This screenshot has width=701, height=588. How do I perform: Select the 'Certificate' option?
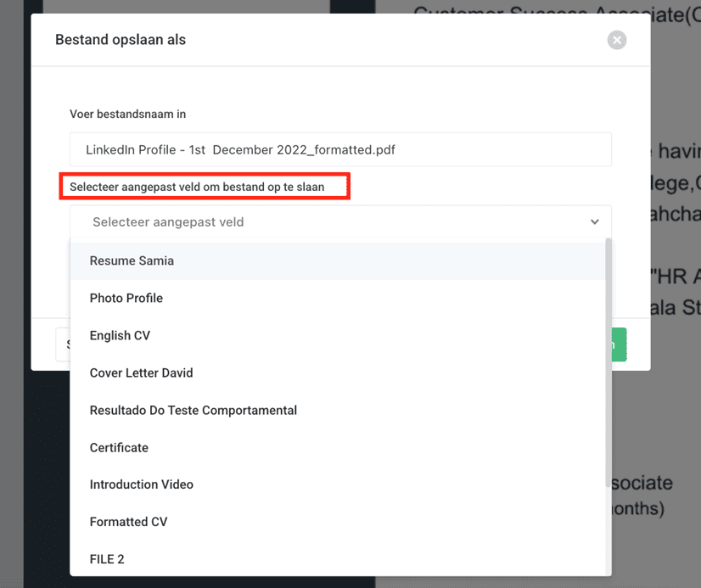[x=119, y=448]
